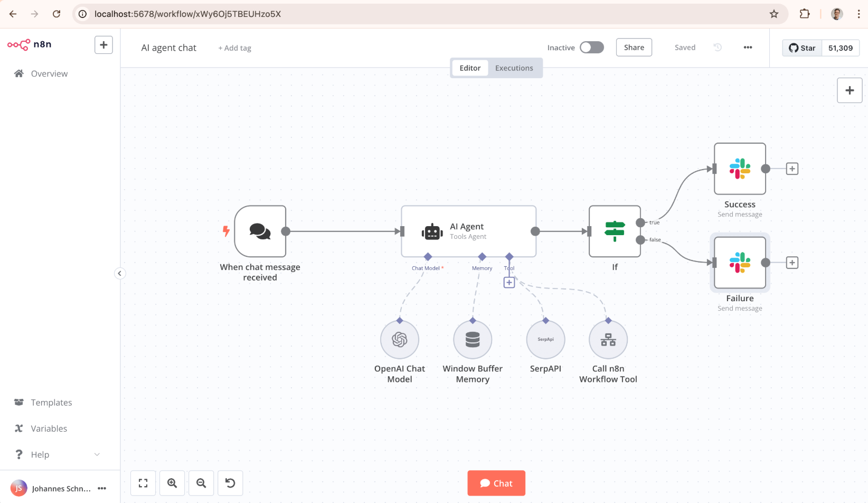Select the Failure Slack node
The image size is (868, 503).
coord(740,263)
